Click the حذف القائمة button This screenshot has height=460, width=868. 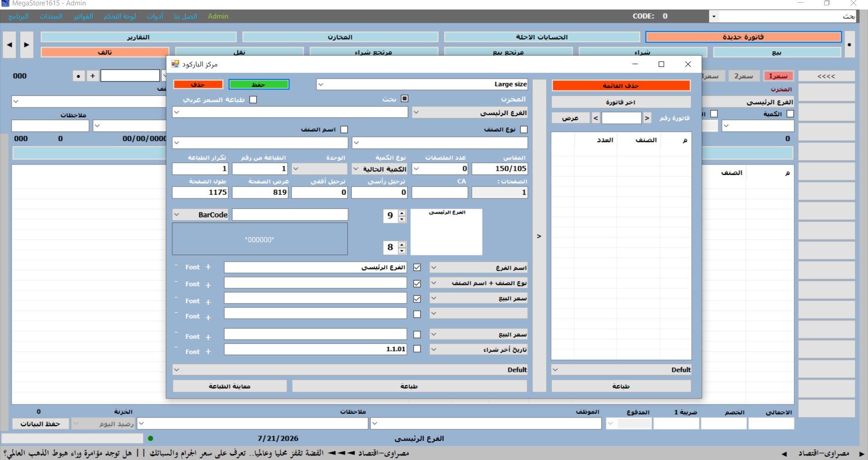[621, 86]
